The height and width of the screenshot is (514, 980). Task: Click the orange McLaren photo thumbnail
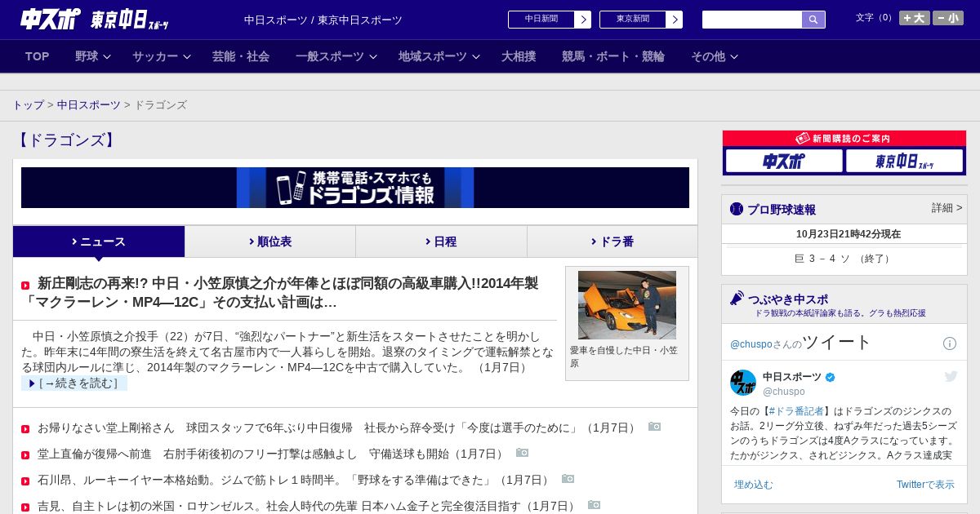point(627,305)
